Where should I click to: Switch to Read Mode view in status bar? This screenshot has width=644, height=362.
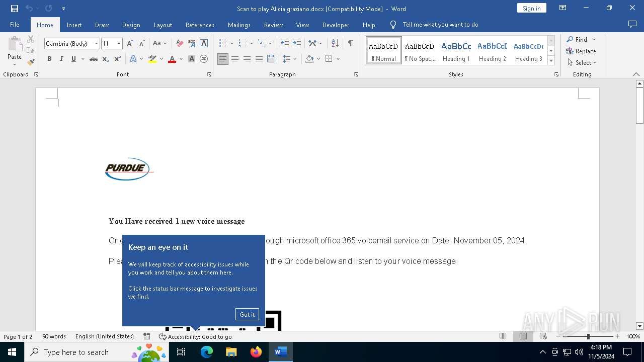pyautogui.click(x=503, y=336)
